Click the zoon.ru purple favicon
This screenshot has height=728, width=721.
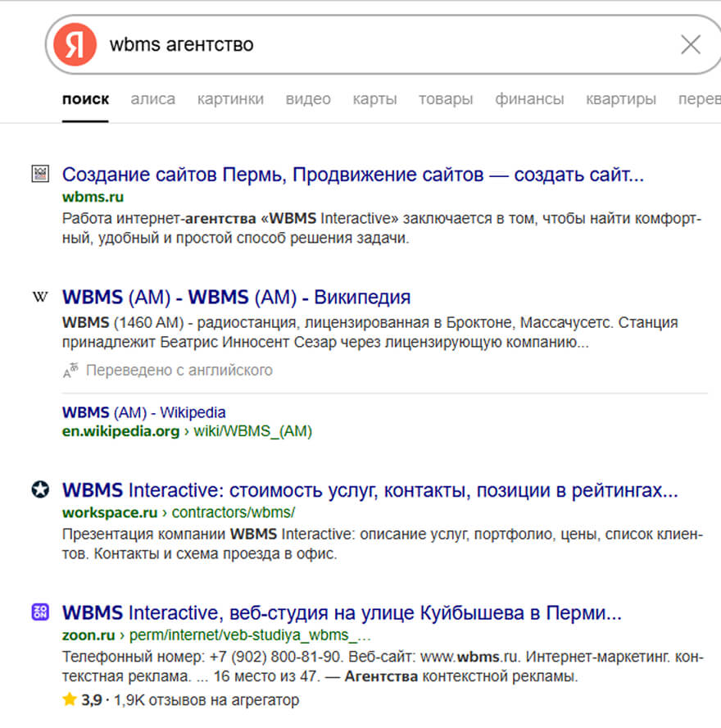(x=40, y=612)
